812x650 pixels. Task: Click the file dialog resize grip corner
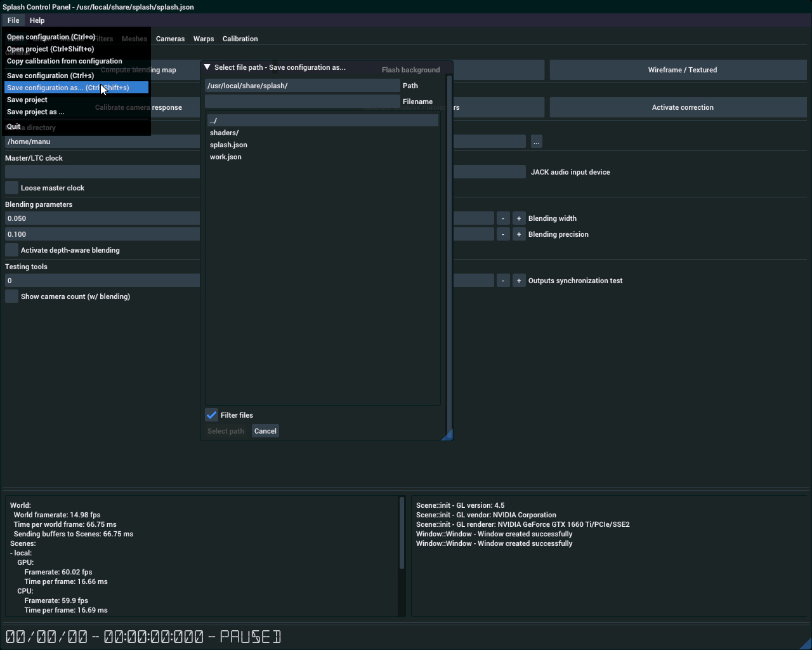pyautogui.click(x=448, y=435)
